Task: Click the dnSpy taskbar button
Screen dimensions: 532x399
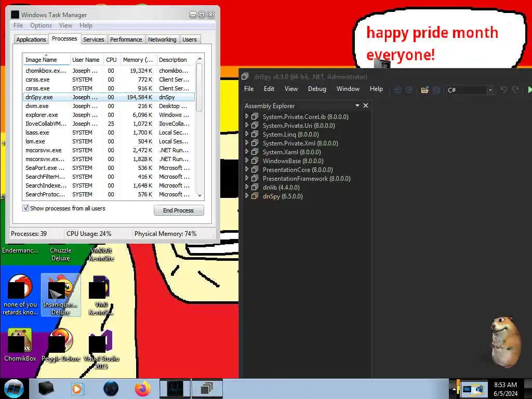Action: point(207,389)
